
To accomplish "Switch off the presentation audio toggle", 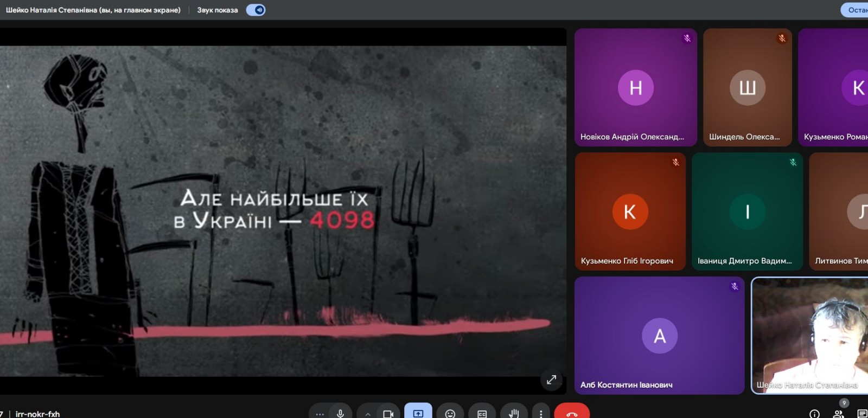I will tap(256, 10).
